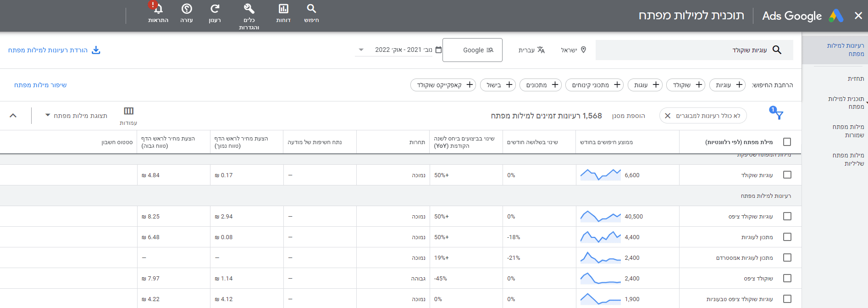This screenshot has height=308, width=868.
Task: Sort by ad impression share column header
Action: (x=315, y=142)
